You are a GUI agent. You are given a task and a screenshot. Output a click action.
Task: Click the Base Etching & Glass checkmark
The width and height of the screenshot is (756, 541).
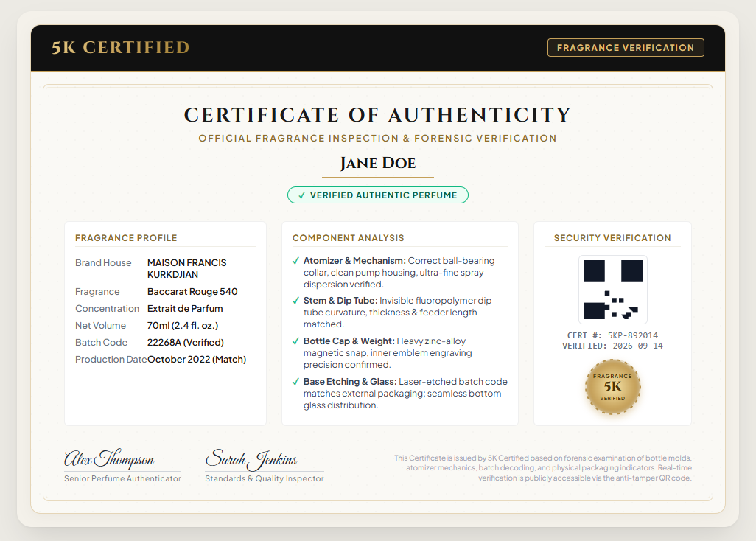[295, 382]
